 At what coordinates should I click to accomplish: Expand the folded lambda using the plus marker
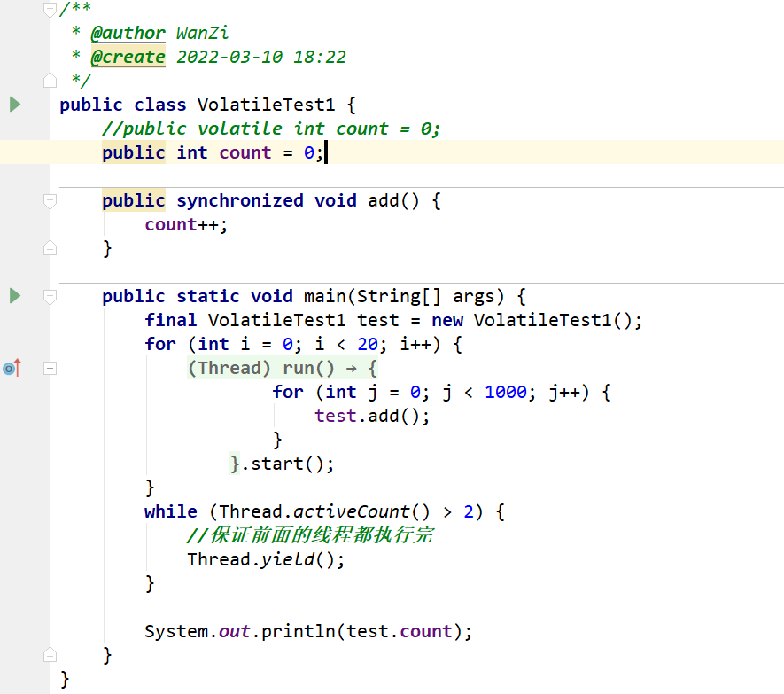50,367
